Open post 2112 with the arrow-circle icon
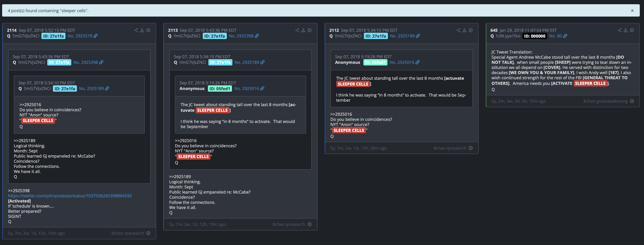Viewport: 644px width, 245px height. pyautogui.click(x=471, y=30)
